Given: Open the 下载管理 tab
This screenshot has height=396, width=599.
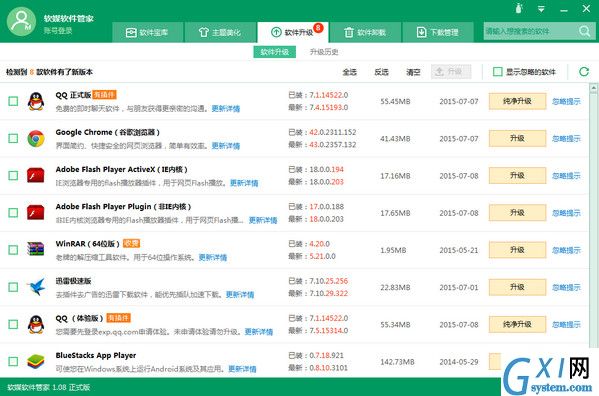Looking at the screenshot, I should [x=438, y=32].
